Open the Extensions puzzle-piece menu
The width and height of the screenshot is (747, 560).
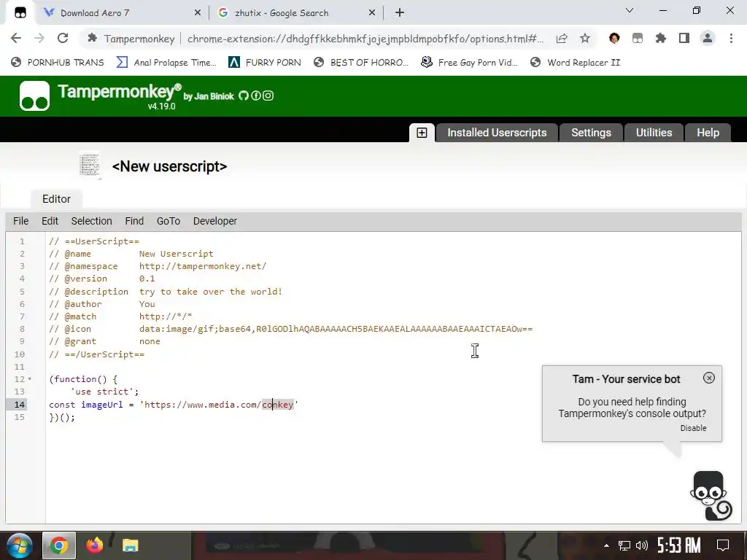pyautogui.click(x=661, y=38)
